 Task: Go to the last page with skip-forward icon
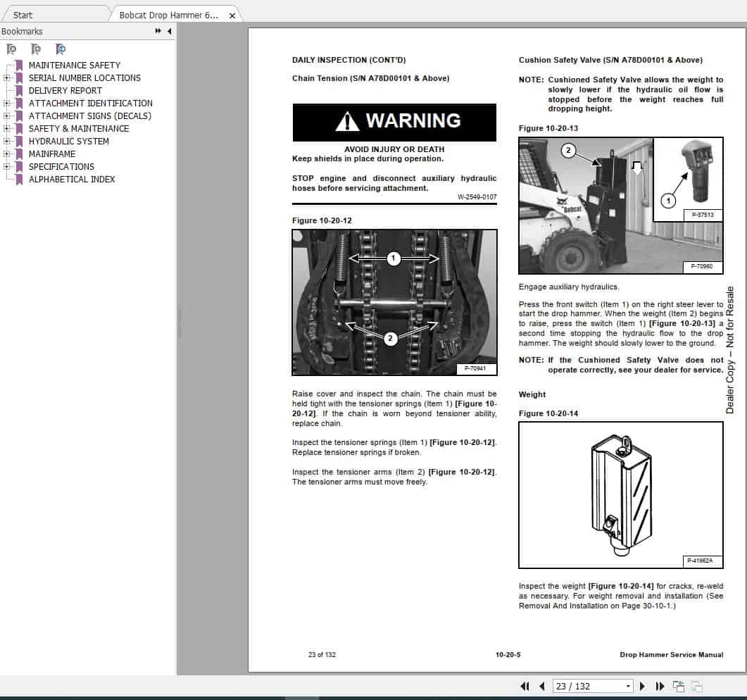pyautogui.click(x=659, y=686)
